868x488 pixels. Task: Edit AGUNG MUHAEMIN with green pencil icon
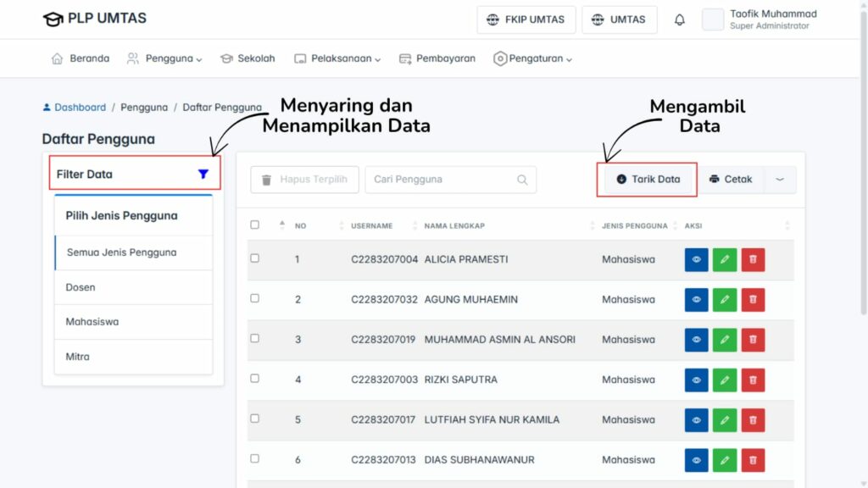[x=725, y=300]
